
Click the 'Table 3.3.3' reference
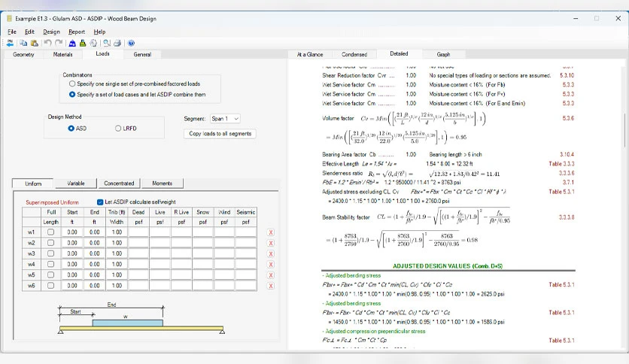pos(561,164)
